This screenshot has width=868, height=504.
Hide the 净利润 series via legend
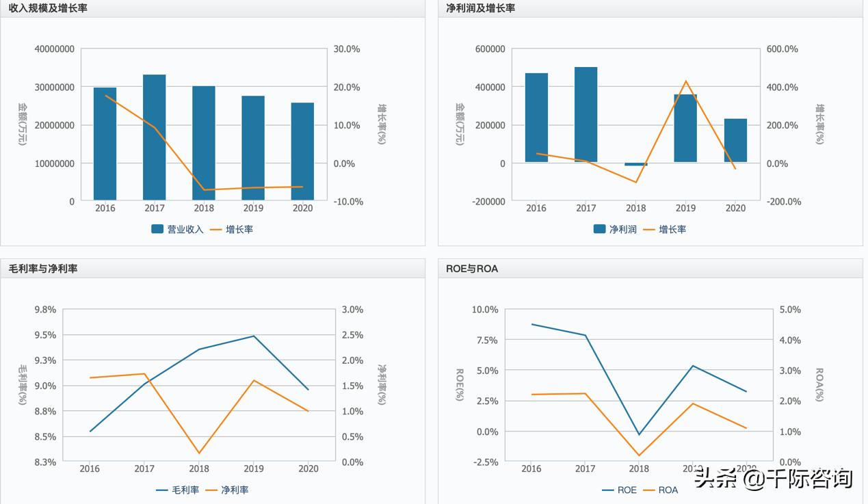click(x=615, y=229)
